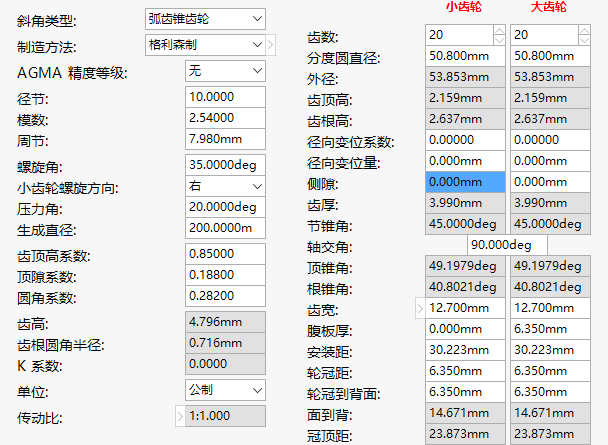The image size is (608, 445).
Task: Click the 大齿轮 安装距 field 30.223mm
Action: (551, 350)
